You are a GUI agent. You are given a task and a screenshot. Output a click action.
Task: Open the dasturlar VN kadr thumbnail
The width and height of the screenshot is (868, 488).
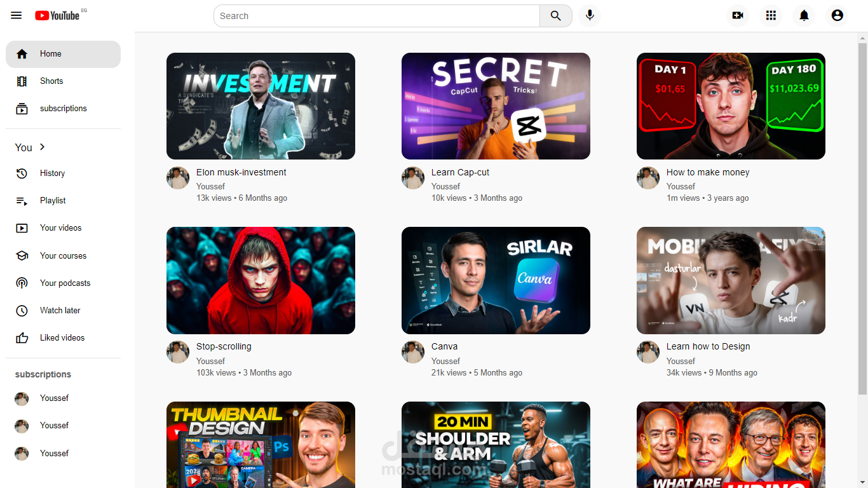click(731, 280)
